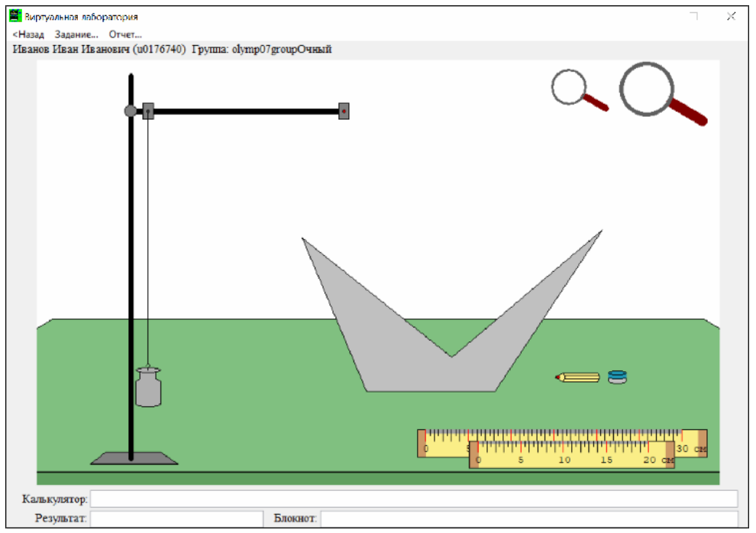The width and height of the screenshot is (756, 533).
Task: Focus the Блокнот input field
Action: (x=529, y=519)
